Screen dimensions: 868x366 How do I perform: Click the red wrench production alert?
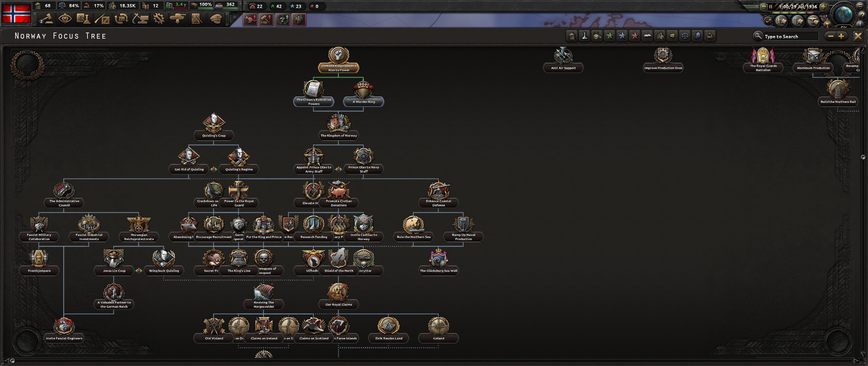250,20
